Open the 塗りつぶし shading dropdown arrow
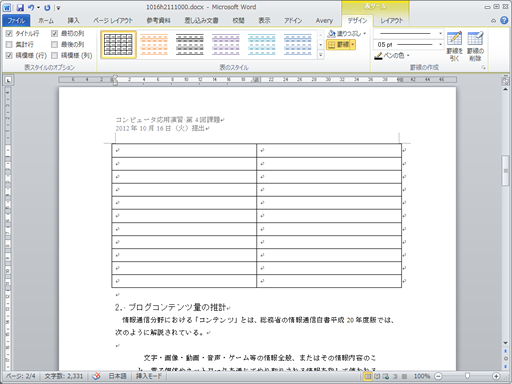Image resolution: width=512 pixels, height=384 pixels. [x=365, y=33]
